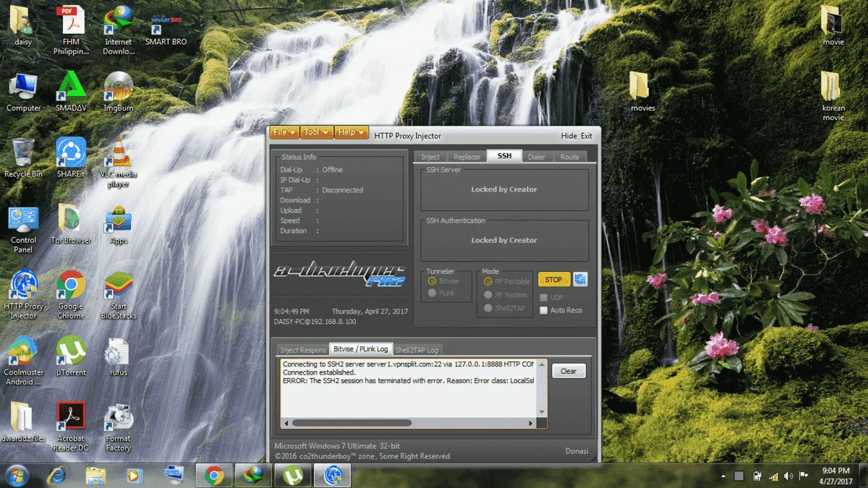Open the Recycle Bin

click(x=23, y=158)
